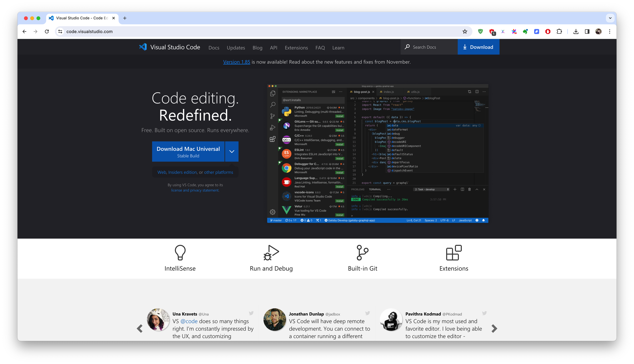Open the Updates nav item

tap(236, 48)
